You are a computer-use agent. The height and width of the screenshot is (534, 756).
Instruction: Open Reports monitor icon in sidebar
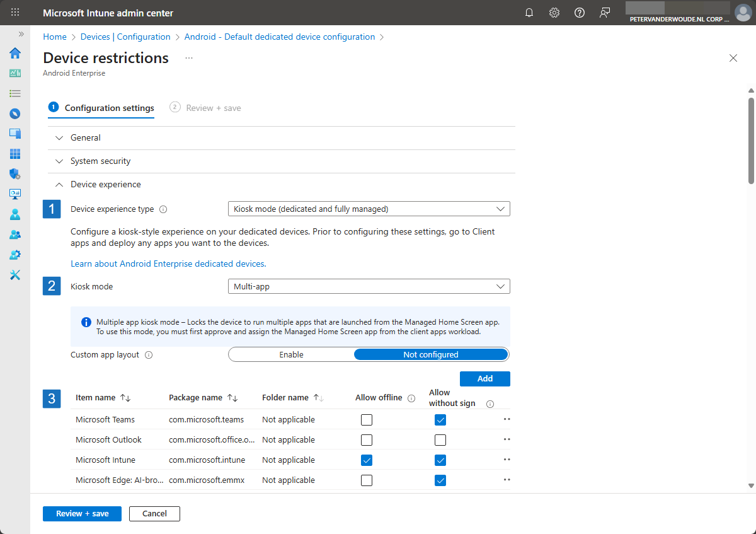coord(15,194)
